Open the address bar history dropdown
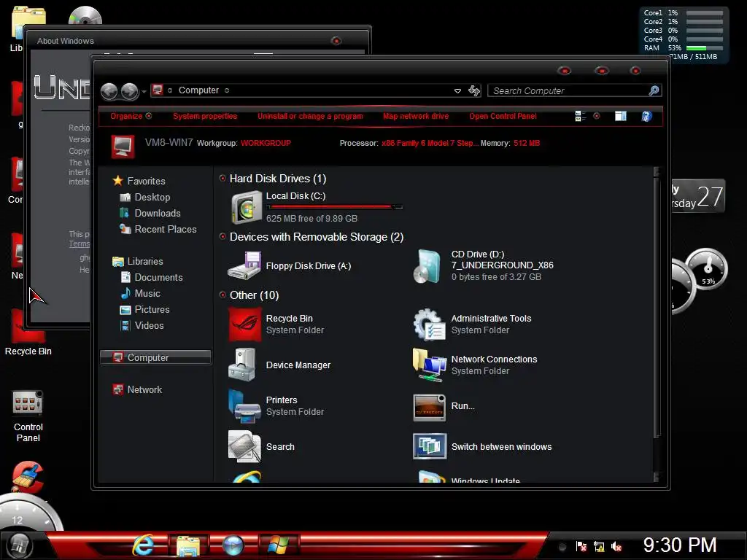The width and height of the screenshot is (747, 560). 457,90
